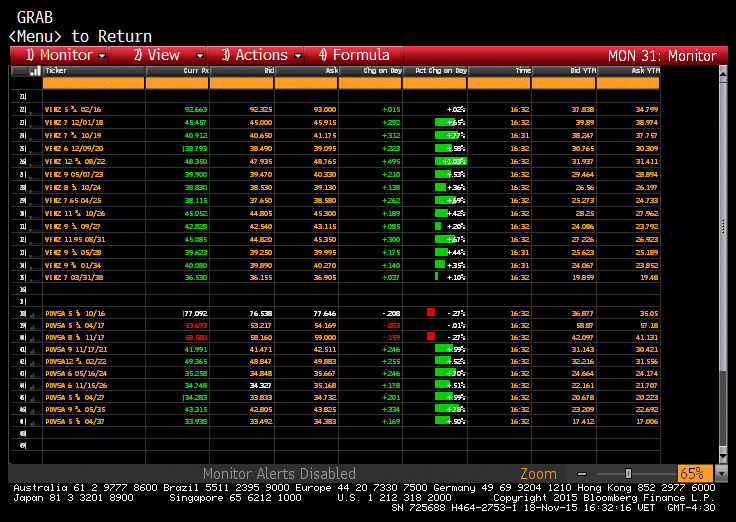
Task: Click the orange filter field under Ask YTM
Action: [628, 83]
